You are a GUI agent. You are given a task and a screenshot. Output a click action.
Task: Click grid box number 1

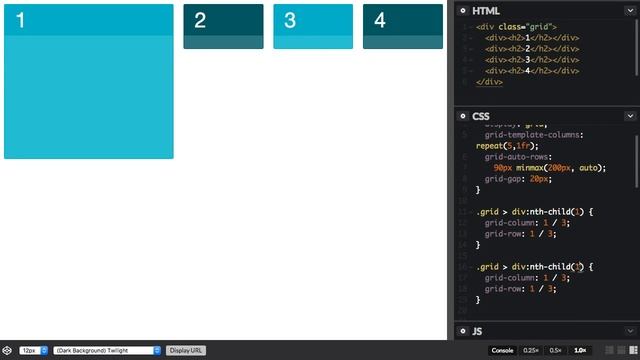pos(89,81)
